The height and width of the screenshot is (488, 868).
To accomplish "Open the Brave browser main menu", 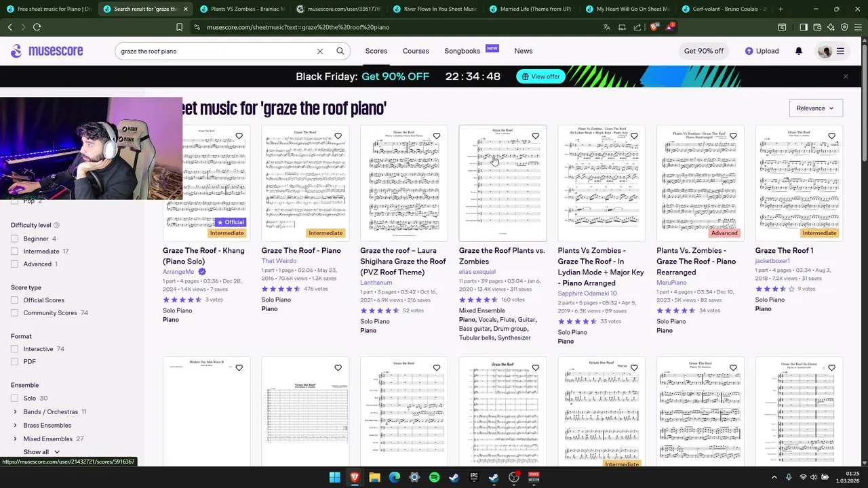I will [x=859, y=27].
